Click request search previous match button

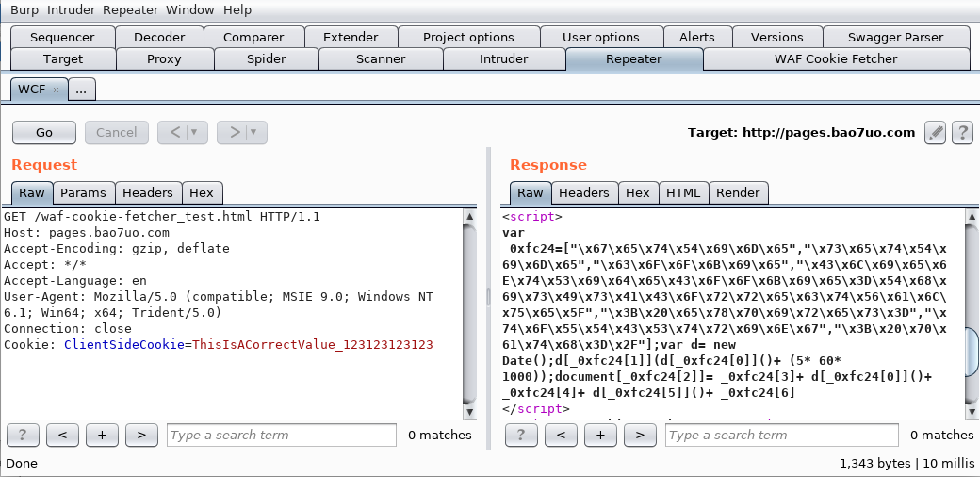tap(62, 436)
